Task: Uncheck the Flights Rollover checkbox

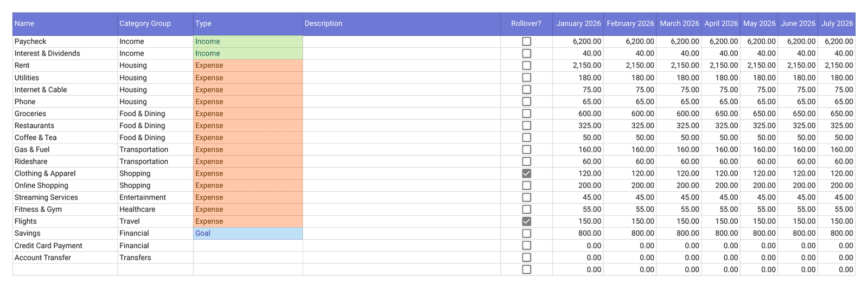Action: click(526, 221)
